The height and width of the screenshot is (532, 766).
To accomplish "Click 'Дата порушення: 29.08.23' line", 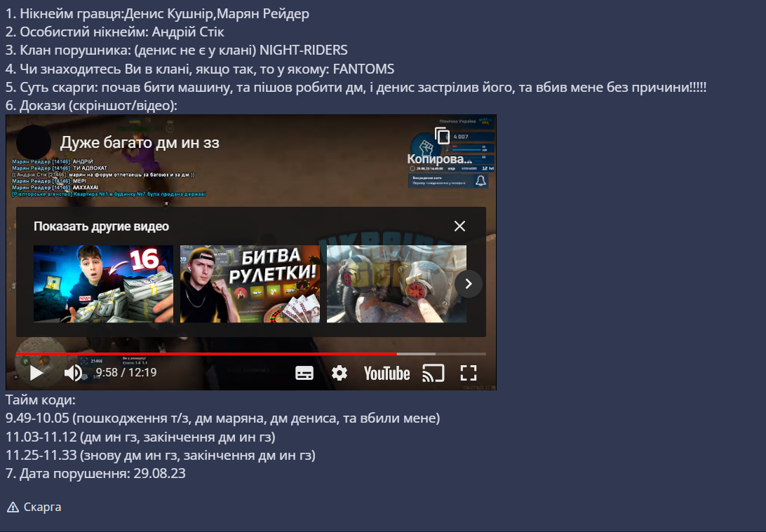I will pyautogui.click(x=95, y=473).
